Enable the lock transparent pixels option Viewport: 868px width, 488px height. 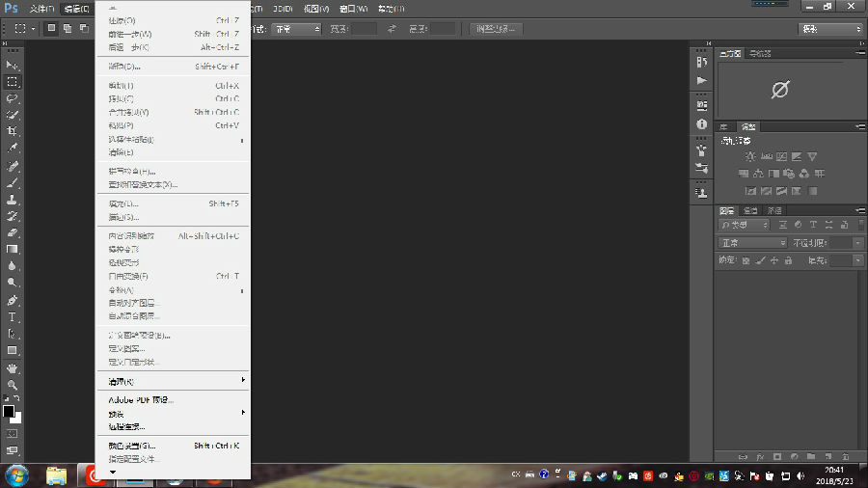point(746,260)
